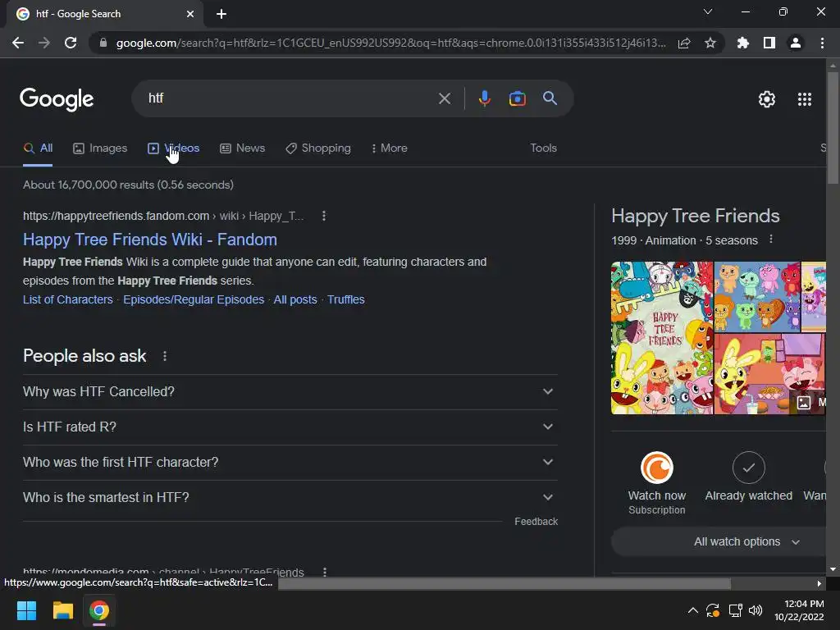Open options dots next to mondomedia result
The image size is (840, 630).
click(325, 572)
